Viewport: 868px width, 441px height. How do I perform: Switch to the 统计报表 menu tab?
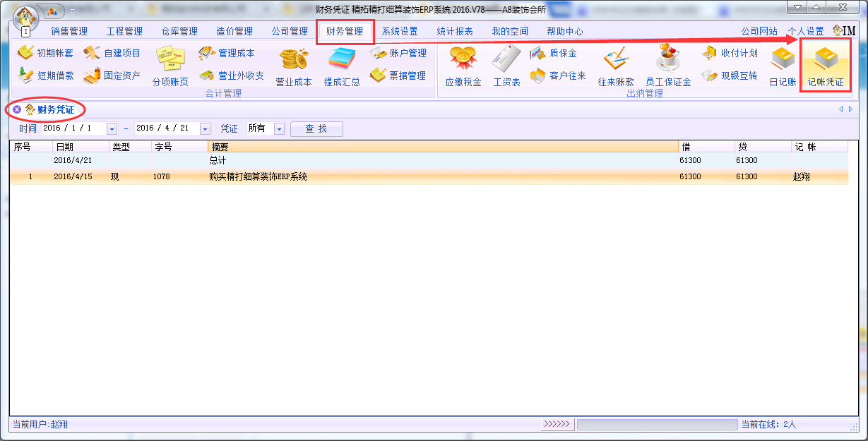(x=455, y=31)
